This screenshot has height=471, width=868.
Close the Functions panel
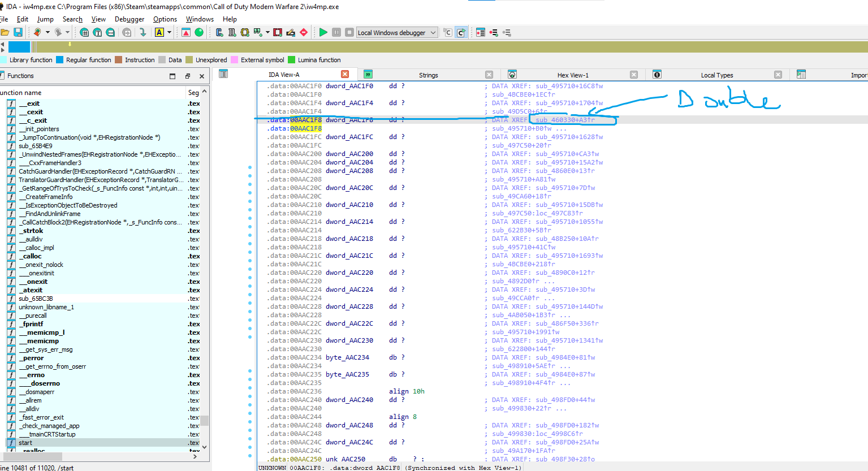click(202, 76)
